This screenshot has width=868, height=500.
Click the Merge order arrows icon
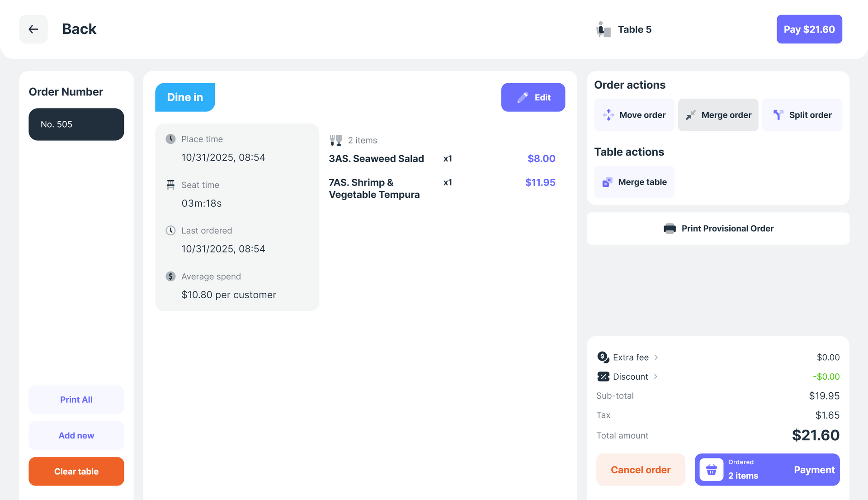tap(690, 115)
